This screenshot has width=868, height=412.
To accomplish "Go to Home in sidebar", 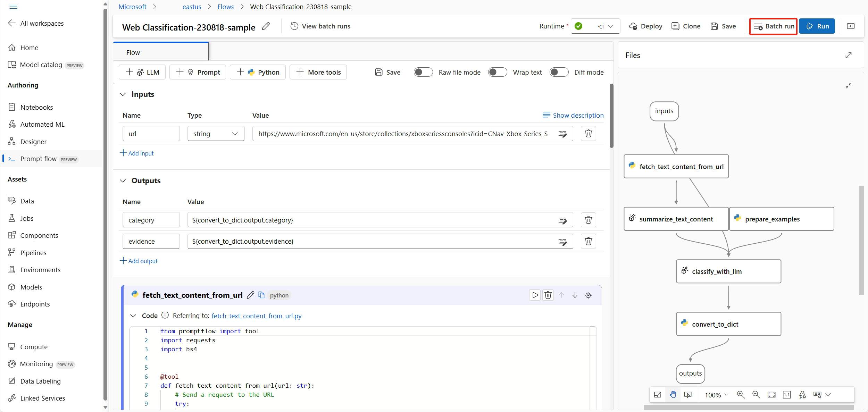I will point(29,48).
